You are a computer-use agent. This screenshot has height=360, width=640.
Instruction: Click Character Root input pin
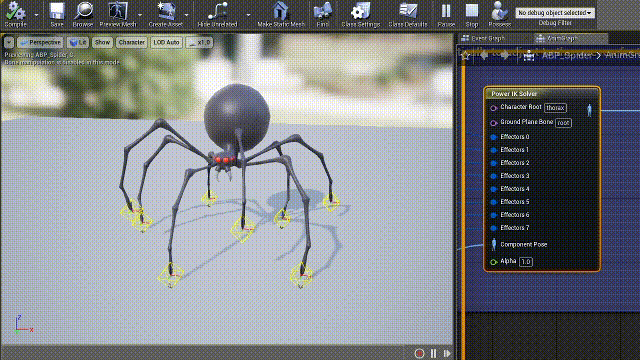493,108
